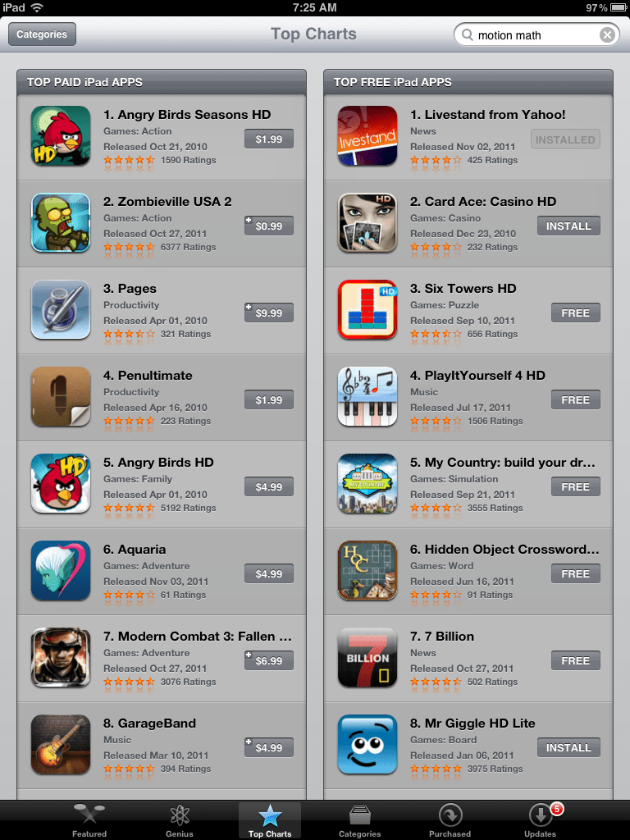
Task: Open the Purchased tab
Action: [x=450, y=820]
